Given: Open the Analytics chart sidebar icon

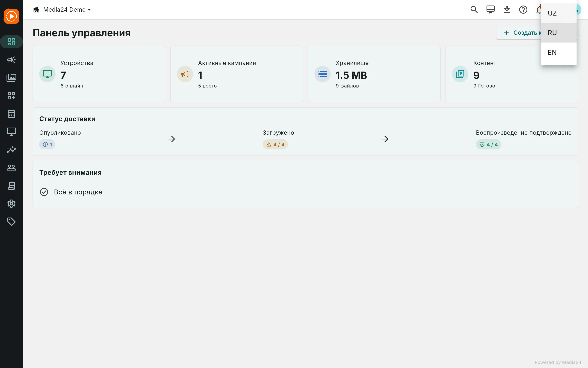Looking at the screenshot, I should point(11,149).
